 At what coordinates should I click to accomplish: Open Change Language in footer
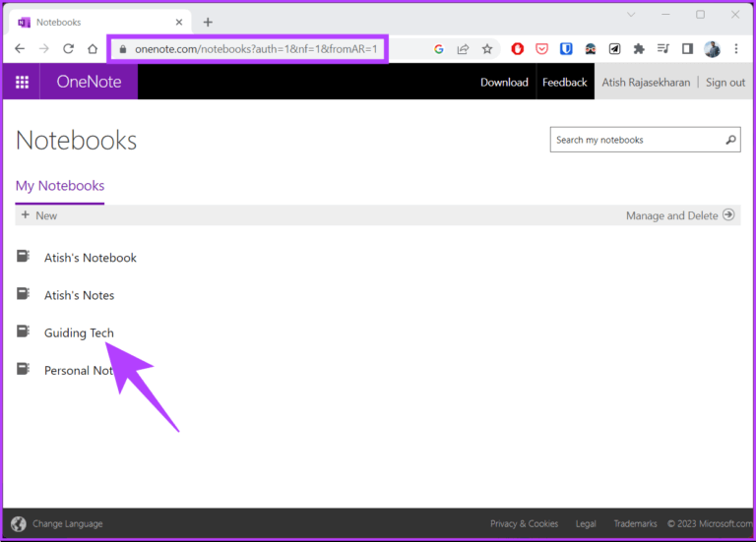[x=68, y=523]
